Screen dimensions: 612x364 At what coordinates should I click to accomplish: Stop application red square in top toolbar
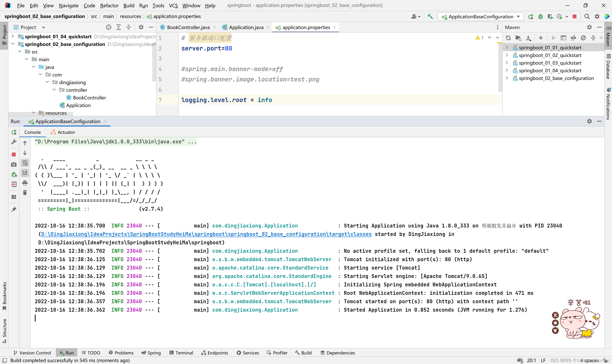pos(575,16)
